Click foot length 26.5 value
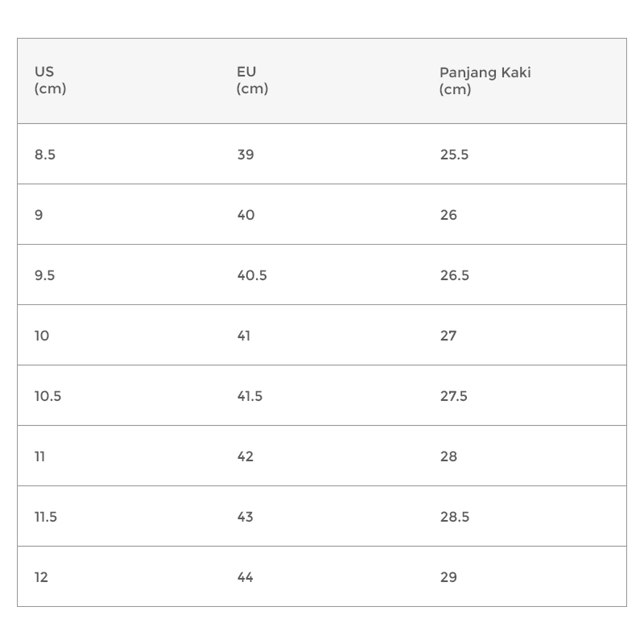The width and height of the screenshot is (644, 644). [454, 275]
